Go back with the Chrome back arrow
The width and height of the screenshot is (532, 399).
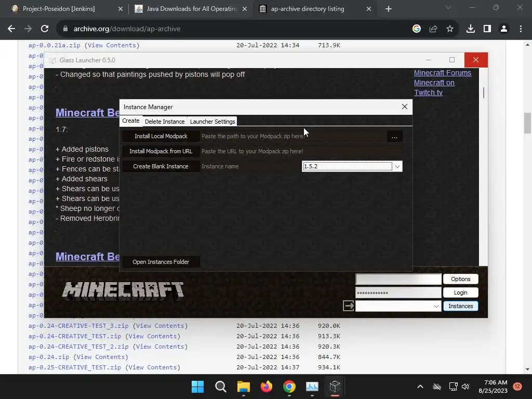[x=11, y=29]
